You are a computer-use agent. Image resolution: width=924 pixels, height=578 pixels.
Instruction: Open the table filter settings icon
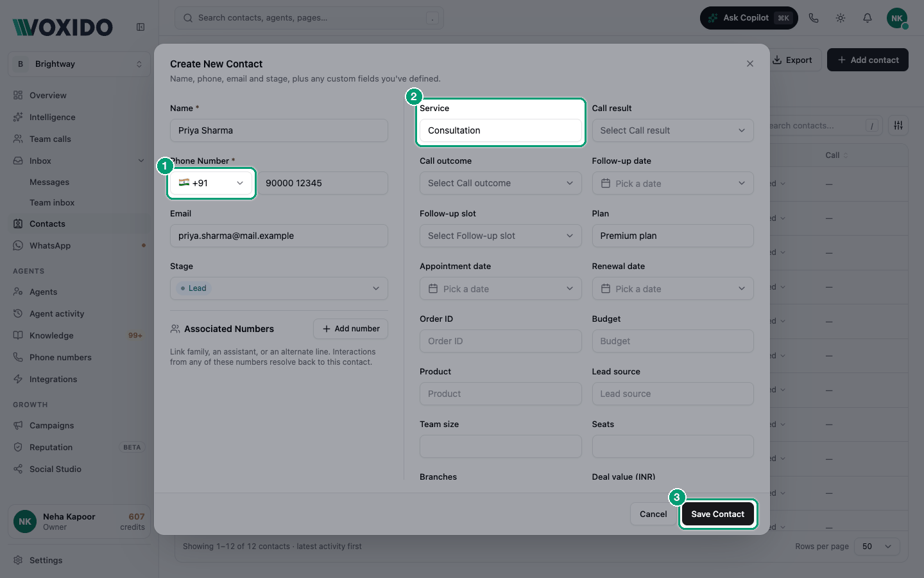(x=898, y=125)
